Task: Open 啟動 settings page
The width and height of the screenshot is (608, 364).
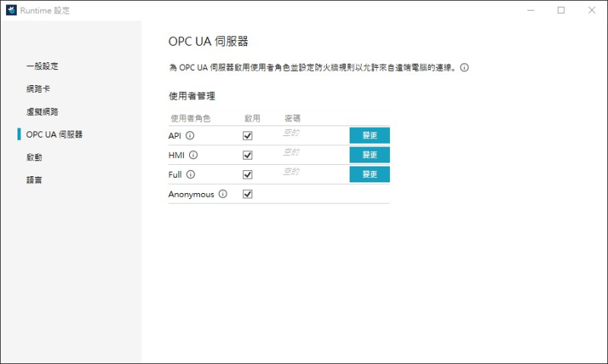Action: [x=34, y=157]
